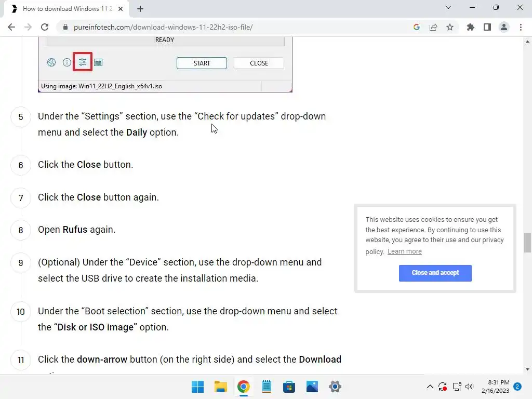Click 'Open Rufus again.' step text
The image size is (532, 399).
pos(77,230)
